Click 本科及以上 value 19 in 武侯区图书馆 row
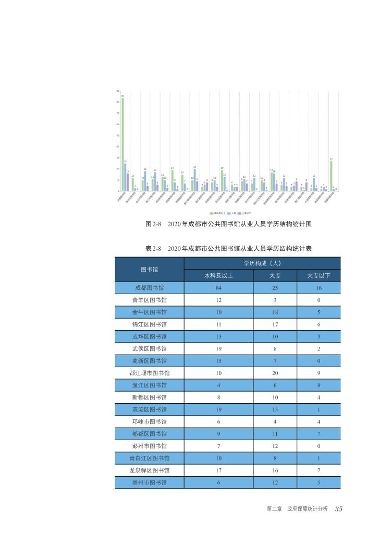 (x=218, y=349)
